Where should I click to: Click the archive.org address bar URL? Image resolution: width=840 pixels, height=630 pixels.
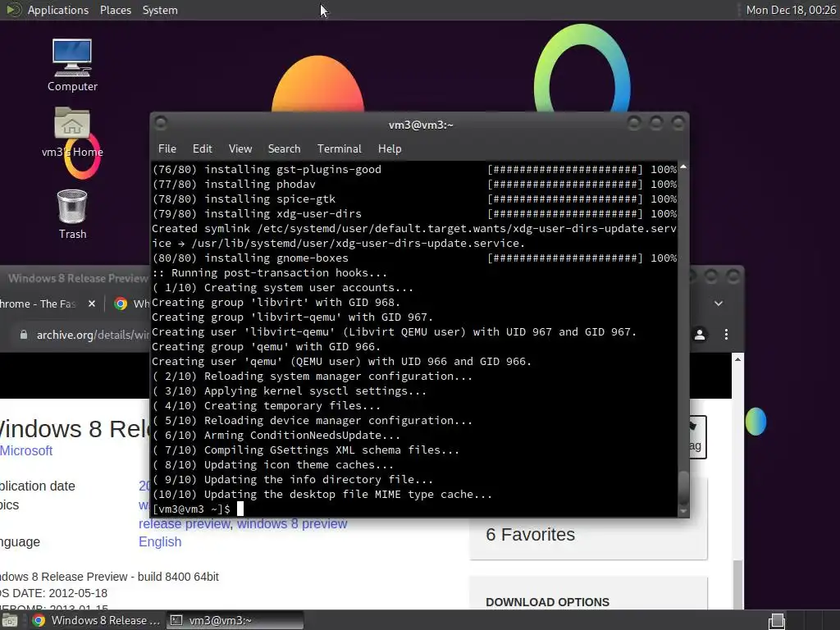click(93, 335)
